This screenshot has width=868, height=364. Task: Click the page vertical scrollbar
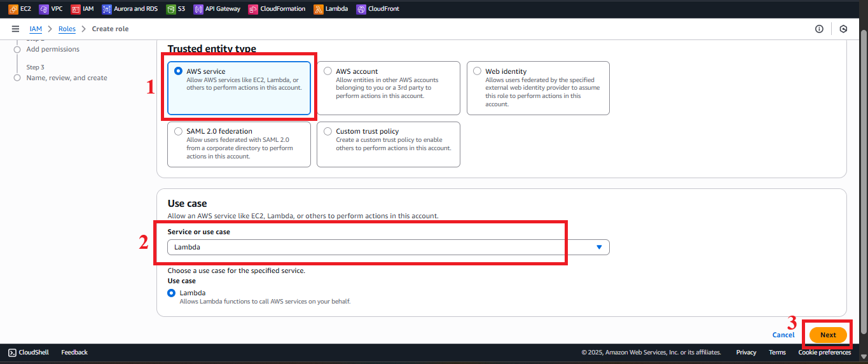863,181
